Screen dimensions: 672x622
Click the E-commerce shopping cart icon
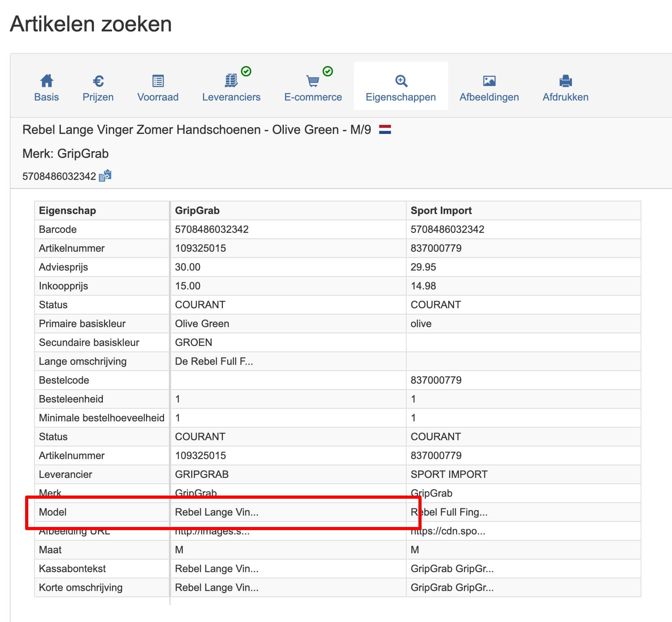click(x=313, y=81)
